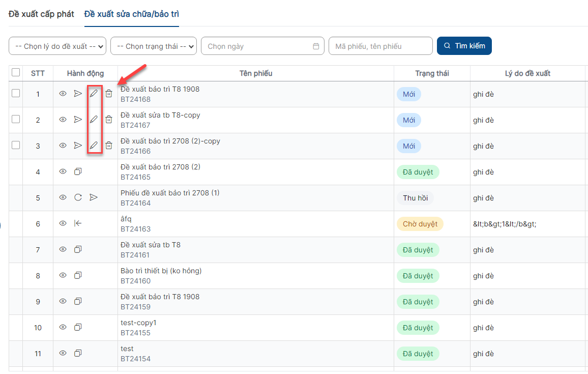Delete the BT24166 proposal
Viewport: 588px width, 374px height.
point(109,145)
